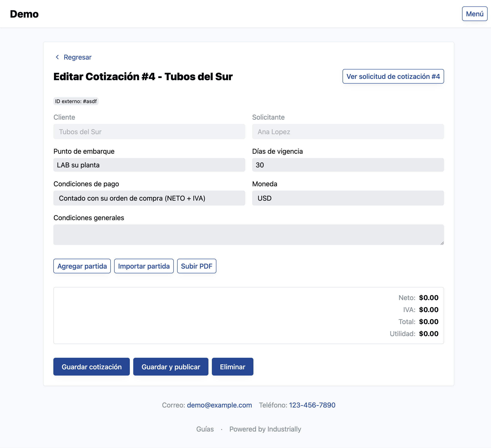The width and height of the screenshot is (491, 448).
Task: Click the Powered by Industrially link
Action: (x=265, y=429)
